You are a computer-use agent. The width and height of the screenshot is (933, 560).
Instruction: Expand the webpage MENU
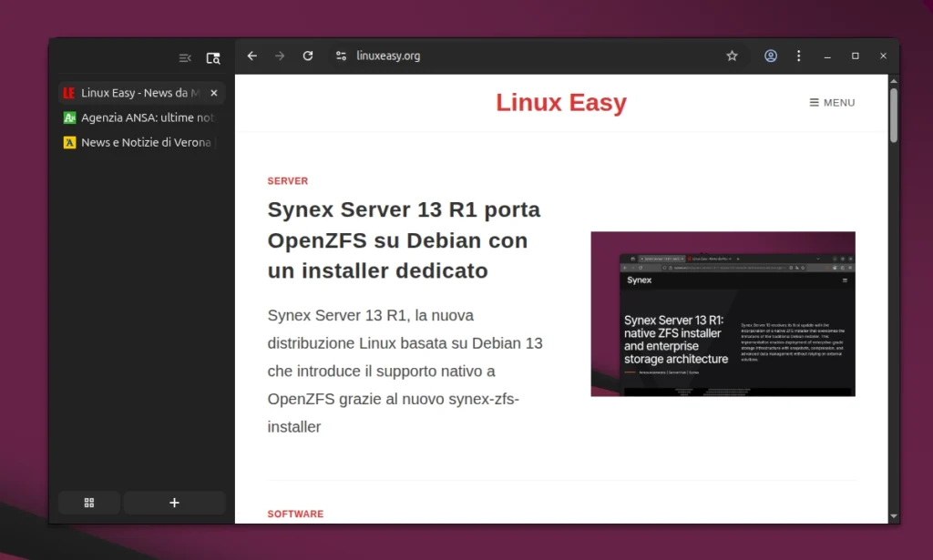tap(830, 102)
